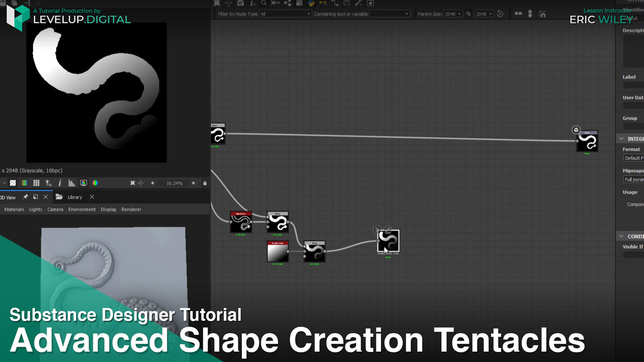The width and height of the screenshot is (644, 362).
Task: Click the snap to grid icon
Action: (542, 14)
